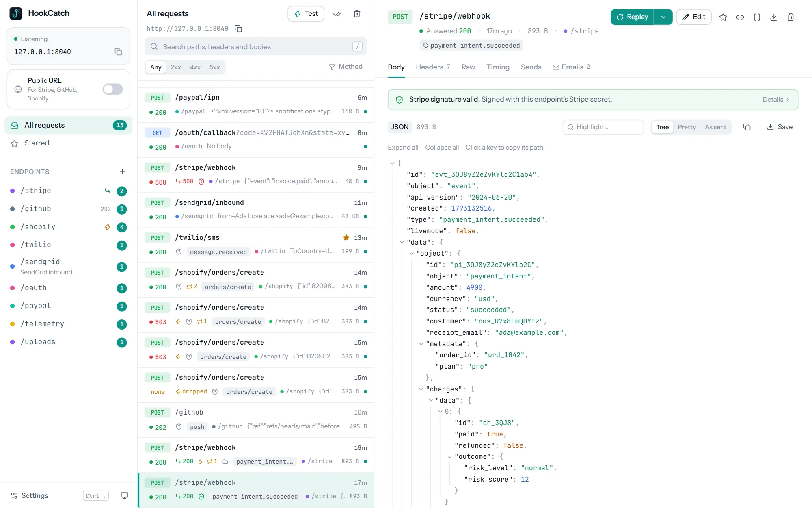The width and height of the screenshot is (812, 508).
Task: Copy the listening address 127.0.0.1:8040
Action: point(118,52)
